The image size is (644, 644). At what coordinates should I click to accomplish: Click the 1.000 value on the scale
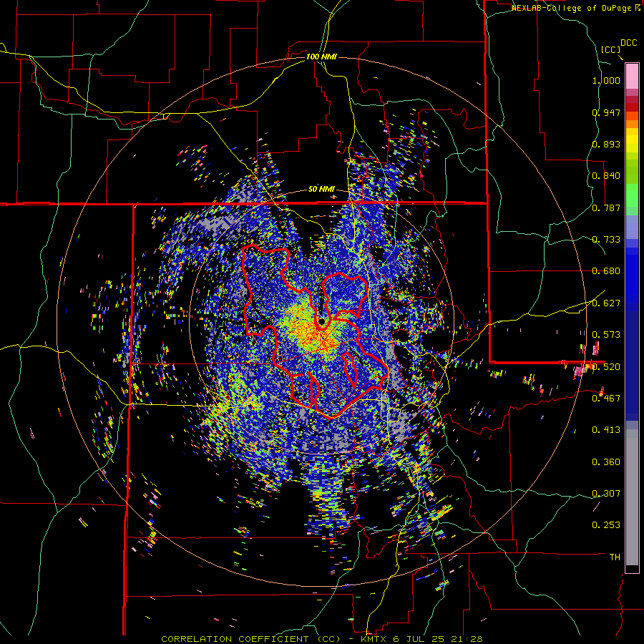tap(606, 80)
